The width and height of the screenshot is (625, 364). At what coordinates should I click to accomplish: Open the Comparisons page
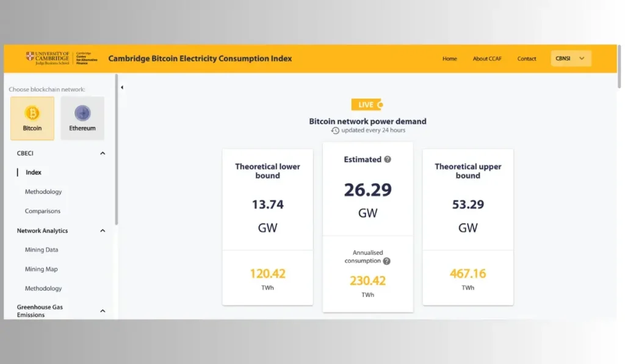[x=42, y=211]
